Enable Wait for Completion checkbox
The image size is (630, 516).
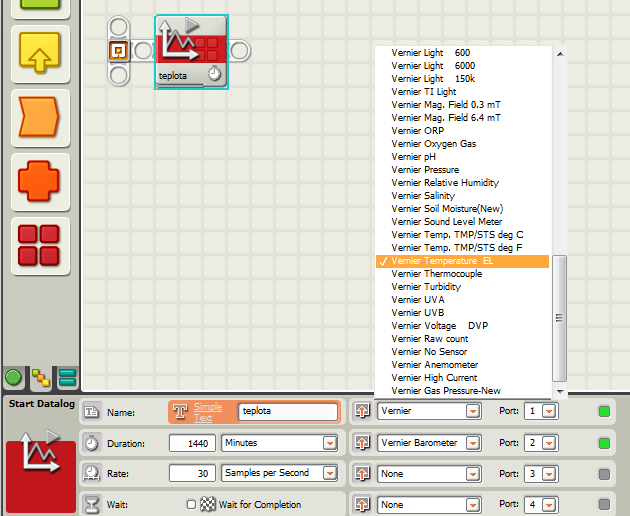[x=191, y=504]
